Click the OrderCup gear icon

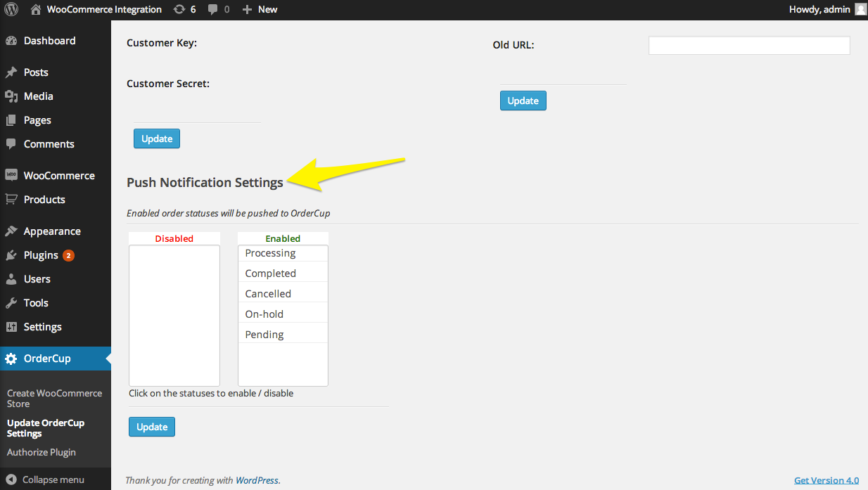point(11,359)
